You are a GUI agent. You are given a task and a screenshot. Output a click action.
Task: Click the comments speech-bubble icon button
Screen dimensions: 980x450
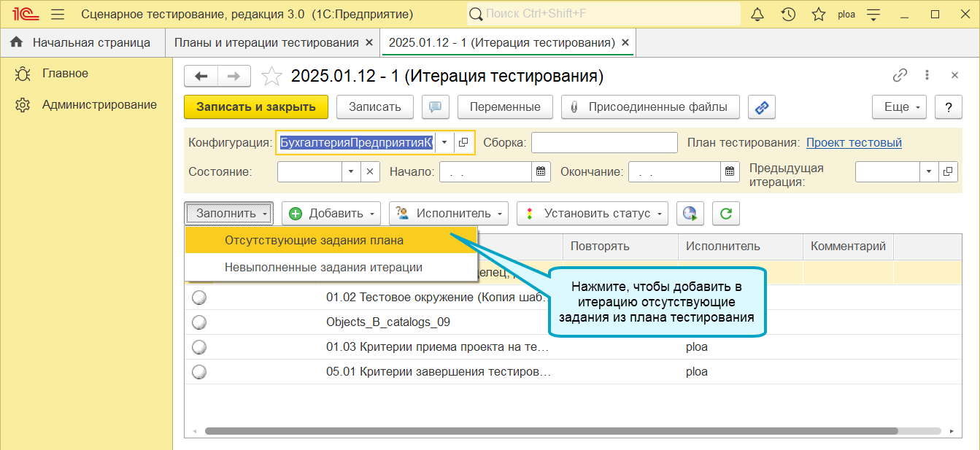435,107
